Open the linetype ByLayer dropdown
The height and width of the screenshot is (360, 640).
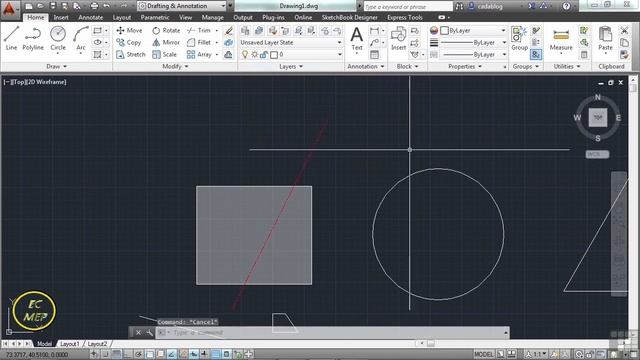[x=473, y=54]
